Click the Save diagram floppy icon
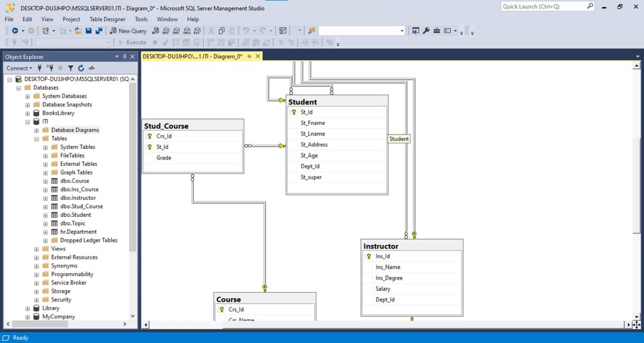This screenshot has height=343, width=644. pos(89,31)
